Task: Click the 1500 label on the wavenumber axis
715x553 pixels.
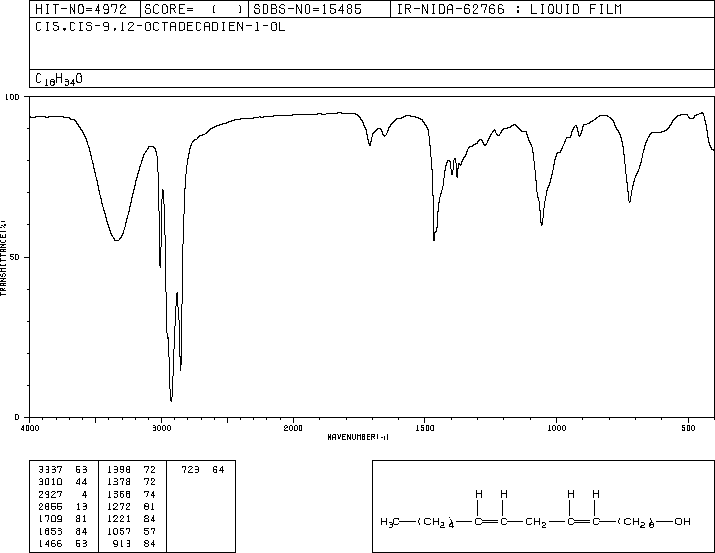Action: pos(425,428)
